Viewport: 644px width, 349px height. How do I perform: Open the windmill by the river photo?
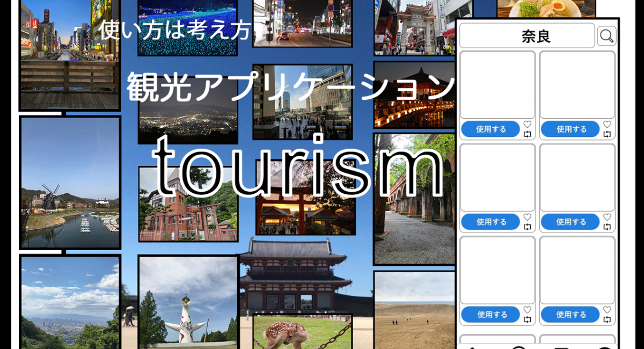(70, 183)
